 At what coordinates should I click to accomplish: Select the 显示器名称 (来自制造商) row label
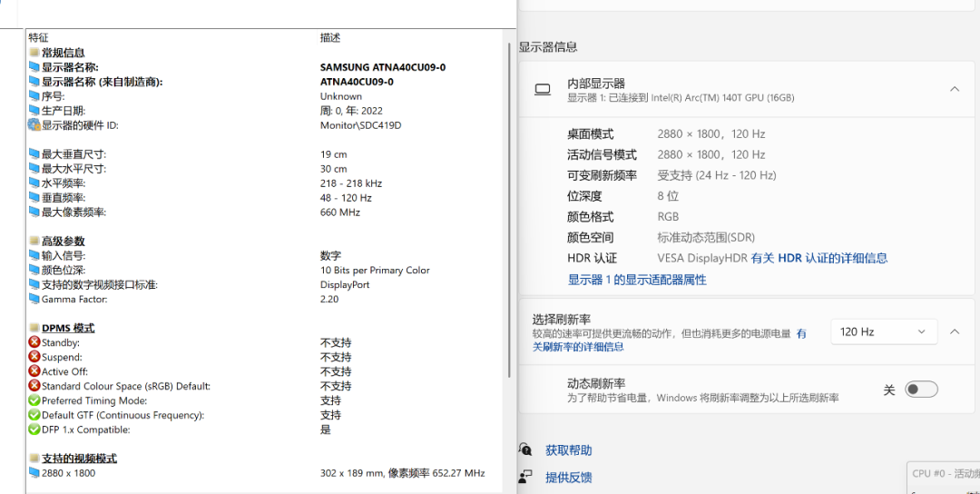(x=102, y=82)
